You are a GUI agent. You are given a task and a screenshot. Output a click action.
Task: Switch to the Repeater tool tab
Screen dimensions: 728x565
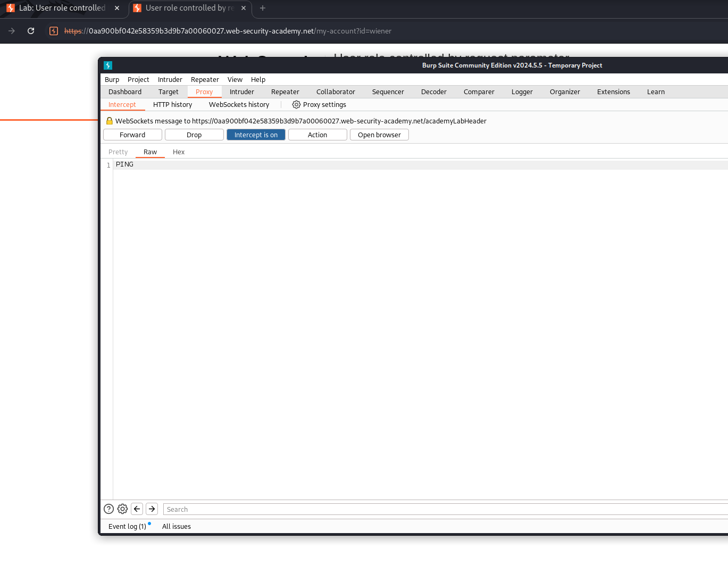coord(285,92)
